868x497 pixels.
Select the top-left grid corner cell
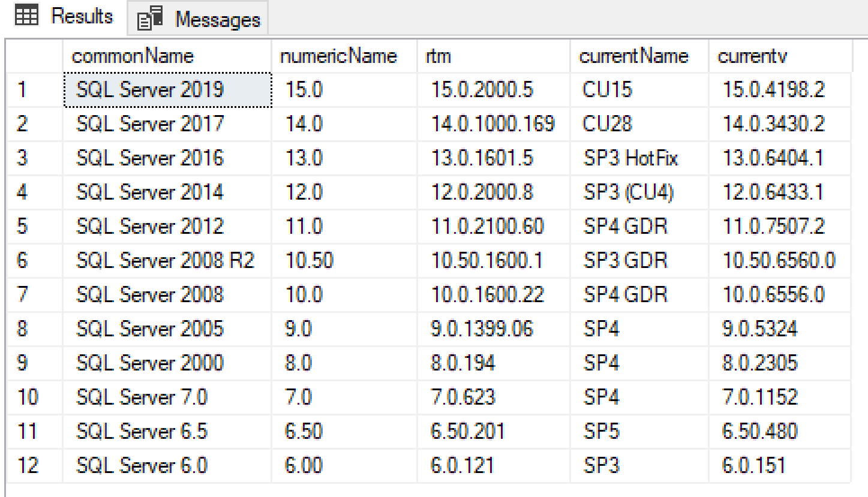tap(33, 56)
